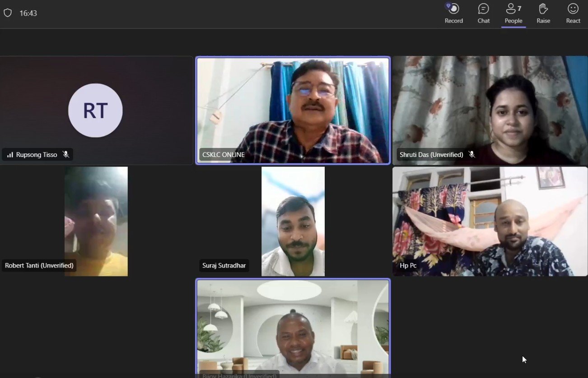Click the muted microphone icon beside Shruti Das
Viewport: 588px width, 378px height.
pos(472,155)
